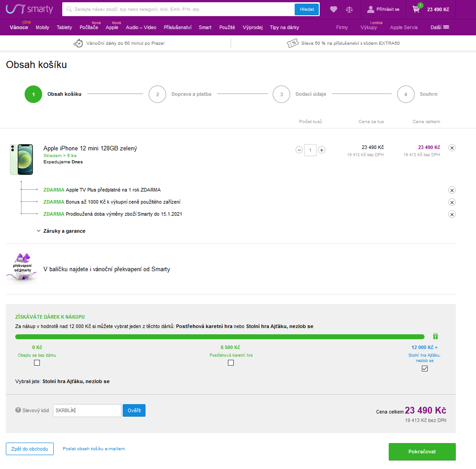Click the shopping cart icon
The height and width of the screenshot is (469, 476).
click(x=416, y=9)
